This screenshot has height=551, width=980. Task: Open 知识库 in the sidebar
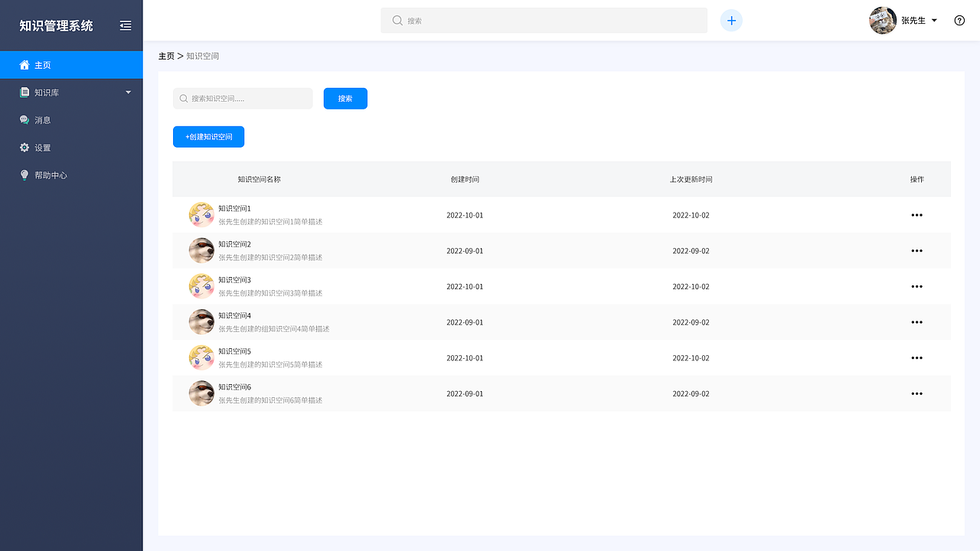pyautogui.click(x=71, y=93)
